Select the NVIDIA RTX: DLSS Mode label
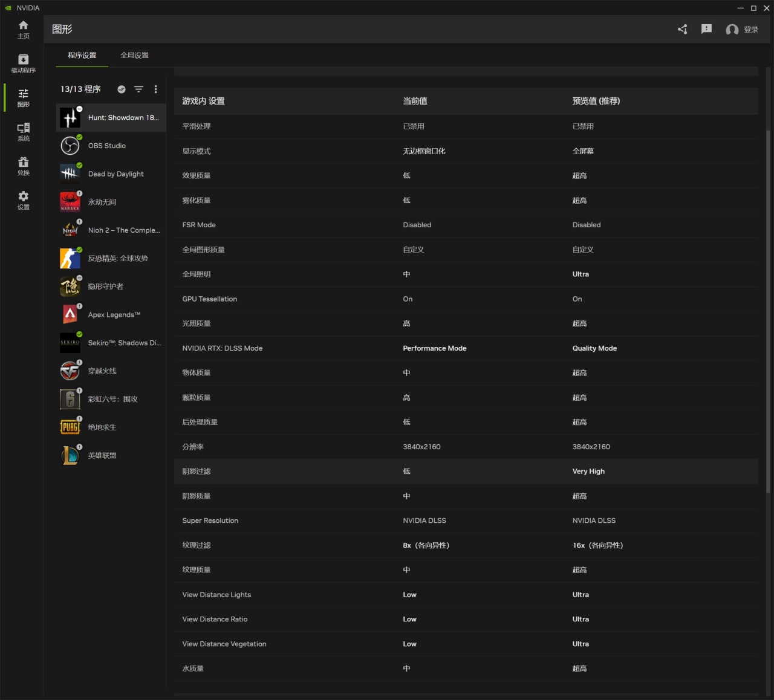This screenshot has height=700, width=774. click(223, 348)
